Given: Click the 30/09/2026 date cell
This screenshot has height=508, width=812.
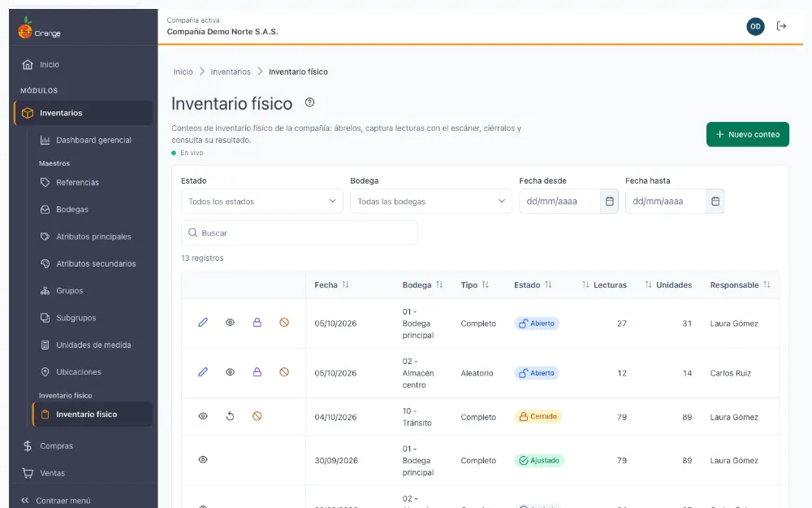Looking at the screenshot, I should 336,460.
